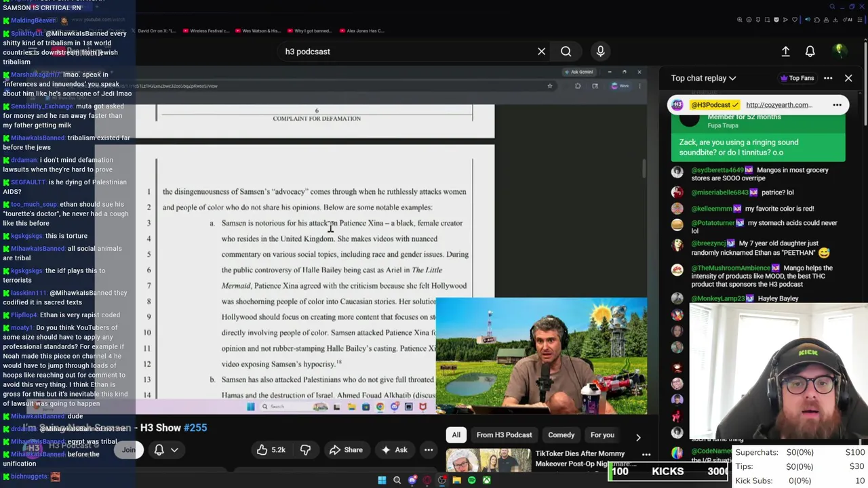Image resolution: width=868 pixels, height=488 pixels.
Task: Click the MaldingBeaver username in Kick chat
Action: click(x=33, y=21)
